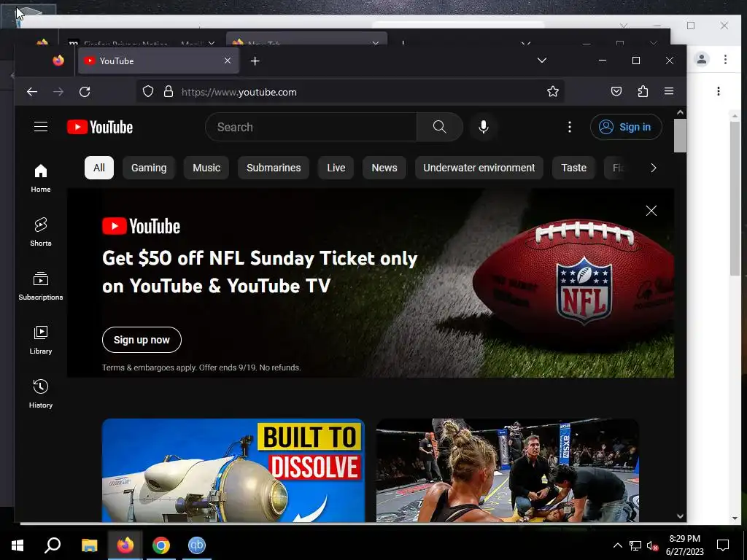The height and width of the screenshot is (560, 747).
Task: Open the MMA fight video thumbnail
Action: click(508, 470)
